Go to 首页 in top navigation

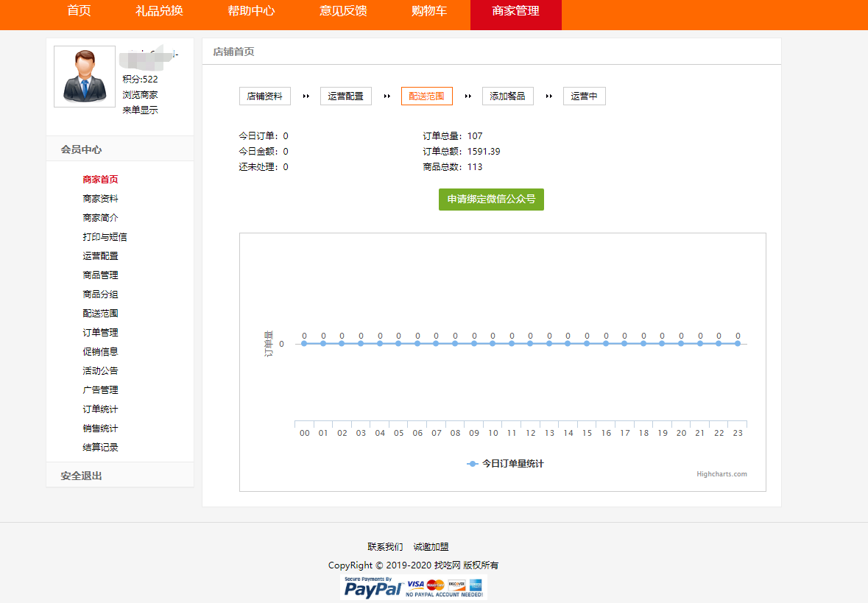point(79,12)
